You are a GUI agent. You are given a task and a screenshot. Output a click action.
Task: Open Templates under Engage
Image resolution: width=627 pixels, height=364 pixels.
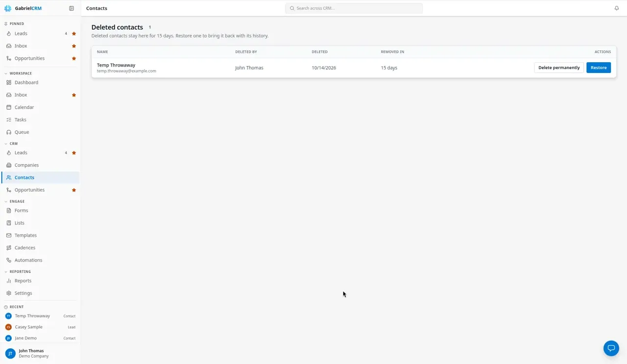click(x=40, y=235)
